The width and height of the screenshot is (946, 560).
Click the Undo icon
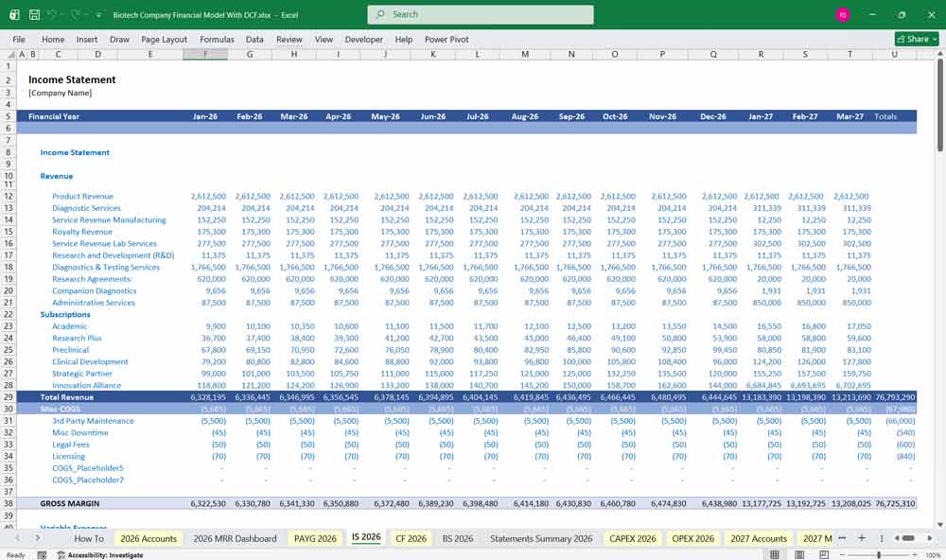(53, 13)
